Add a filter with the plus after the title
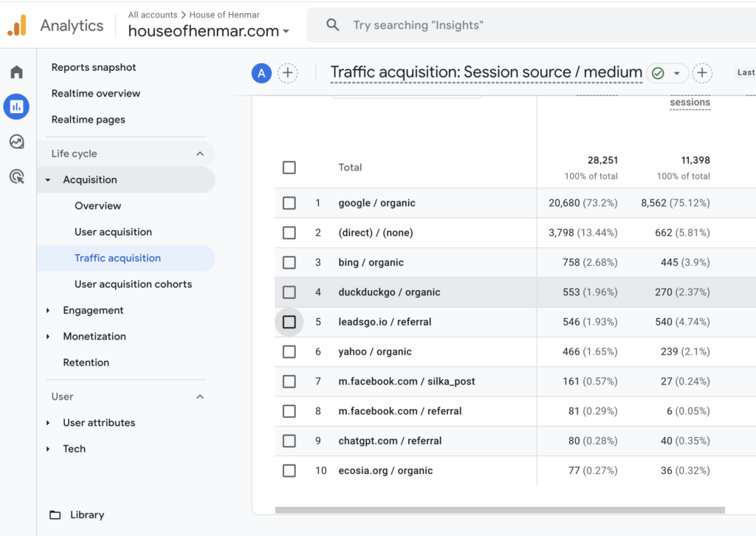The height and width of the screenshot is (536, 756). tap(702, 73)
